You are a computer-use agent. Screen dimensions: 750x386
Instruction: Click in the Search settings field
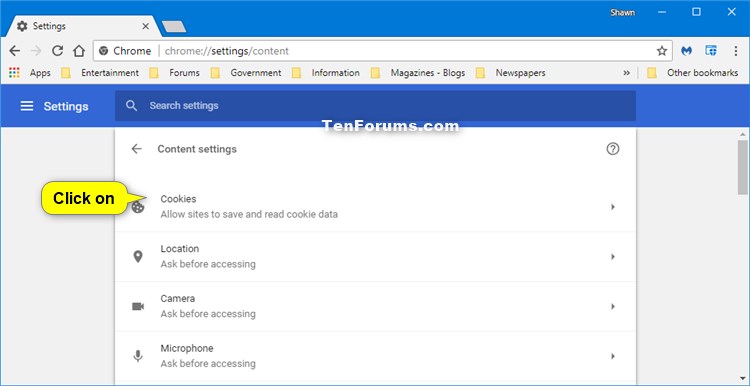click(x=375, y=106)
